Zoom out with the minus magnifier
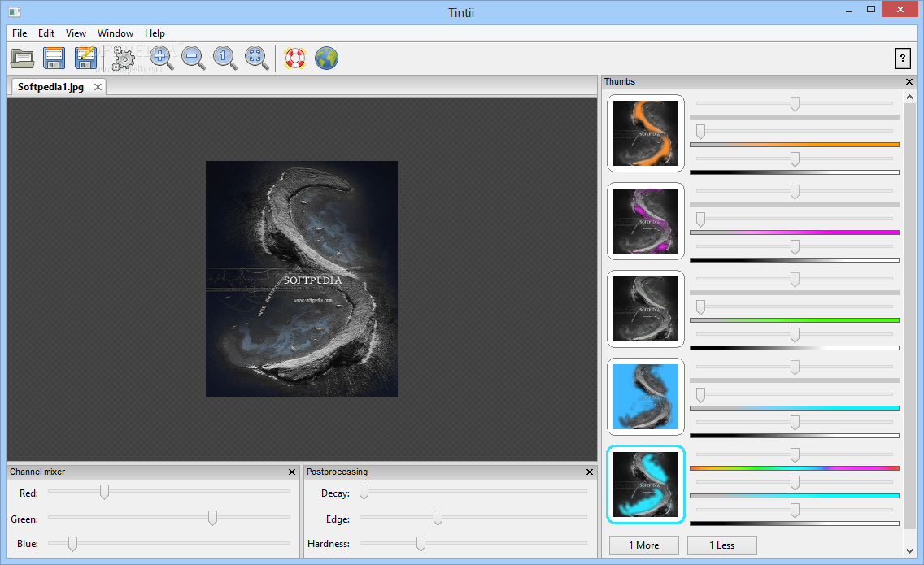924x565 pixels. click(194, 59)
